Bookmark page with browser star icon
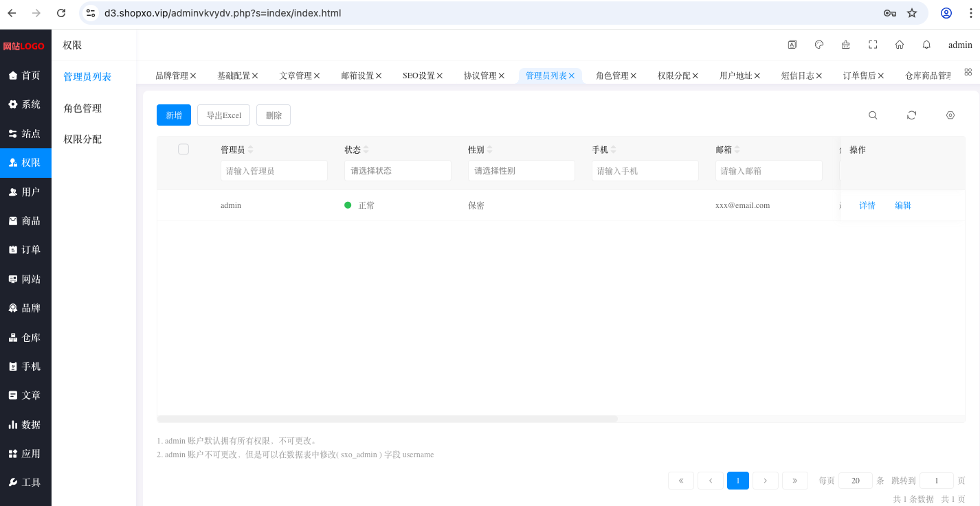This screenshot has height=506, width=980. 912,13
